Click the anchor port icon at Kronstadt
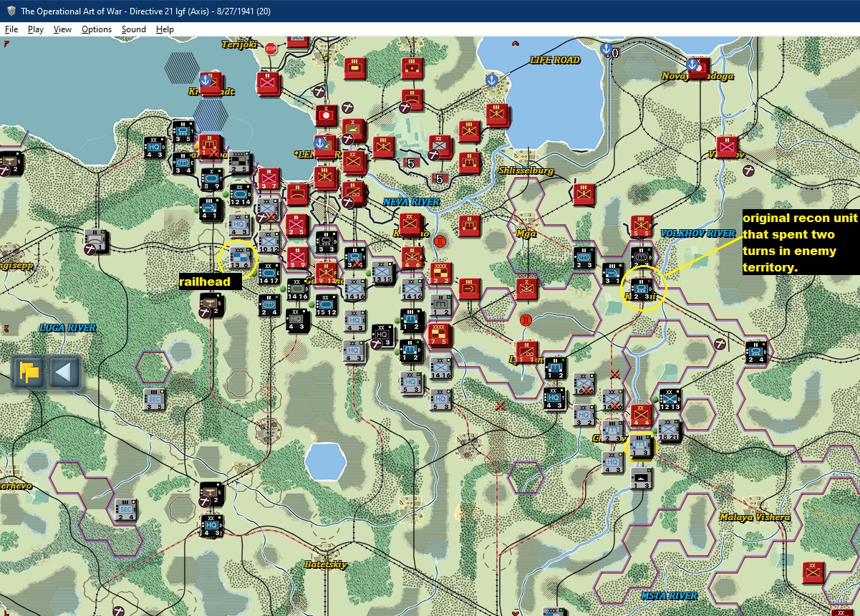Viewport: 860px width, 616px height. 206,80
